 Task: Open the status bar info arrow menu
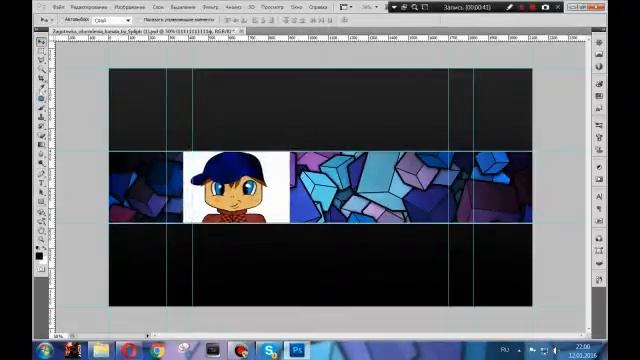coord(148,336)
